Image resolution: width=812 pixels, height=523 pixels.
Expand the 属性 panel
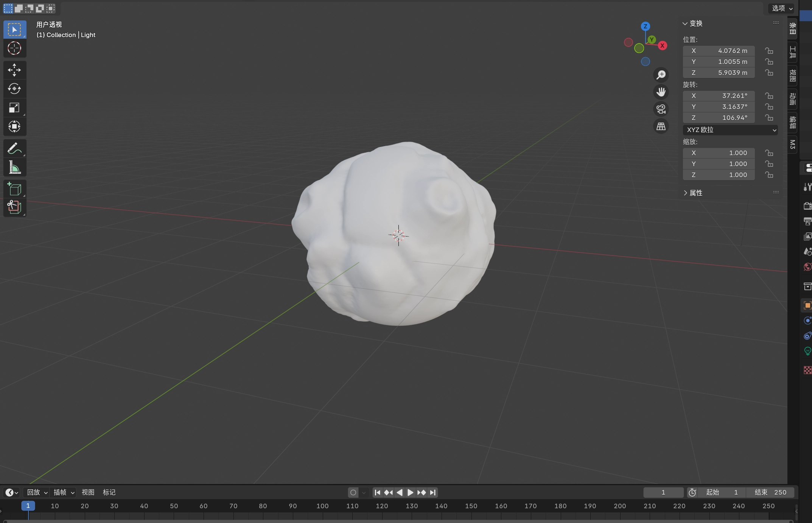click(695, 193)
